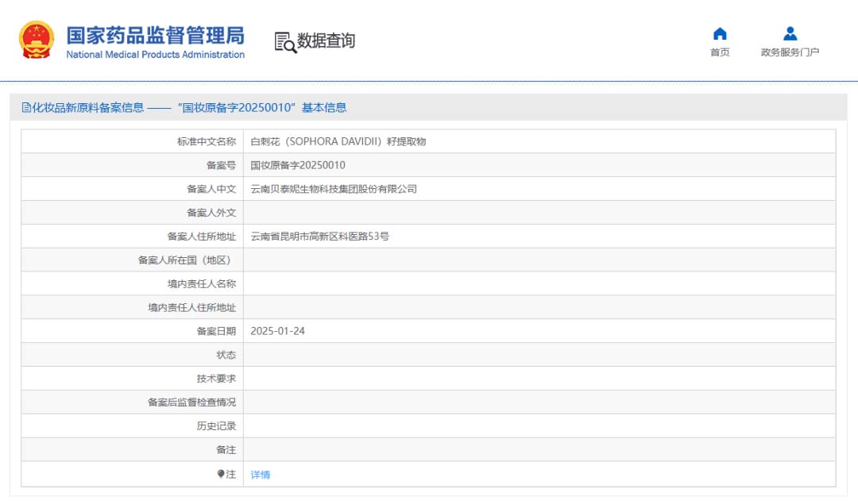Click the 备案号 value 国妆原备字20250010 in the table
Image resolution: width=858 pixels, height=504 pixels.
pyautogui.click(x=298, y=165)
